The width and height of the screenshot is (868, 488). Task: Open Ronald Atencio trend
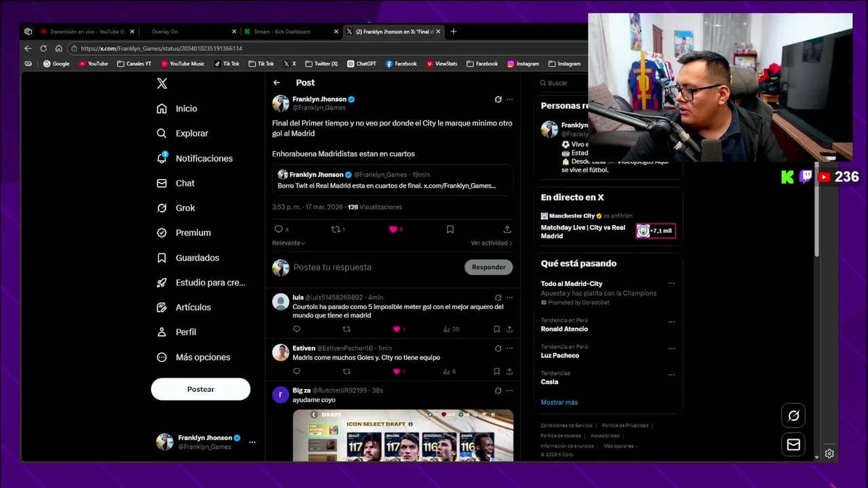(x=564, y=329)
